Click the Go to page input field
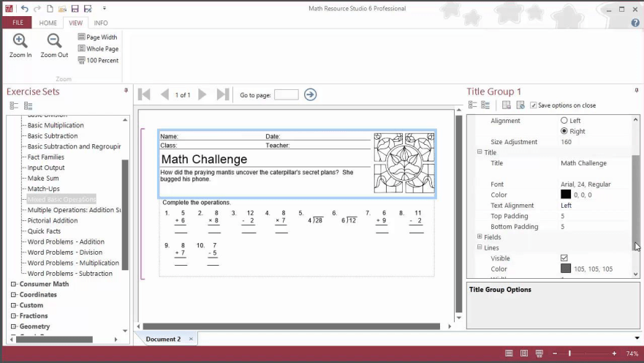 pos(286,94)
